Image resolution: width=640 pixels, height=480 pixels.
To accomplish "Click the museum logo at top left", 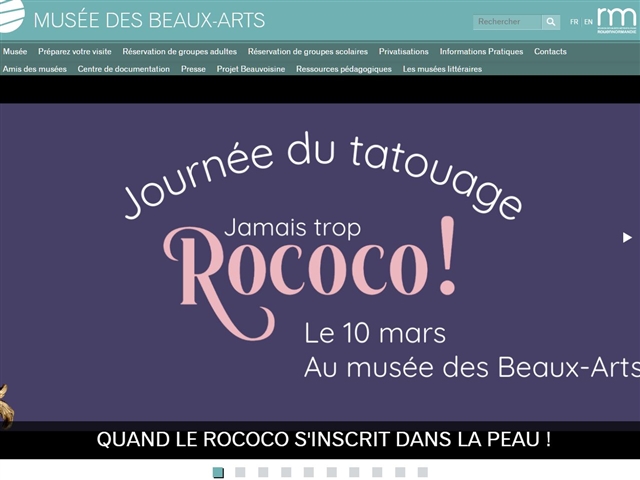I will (12, 16).
